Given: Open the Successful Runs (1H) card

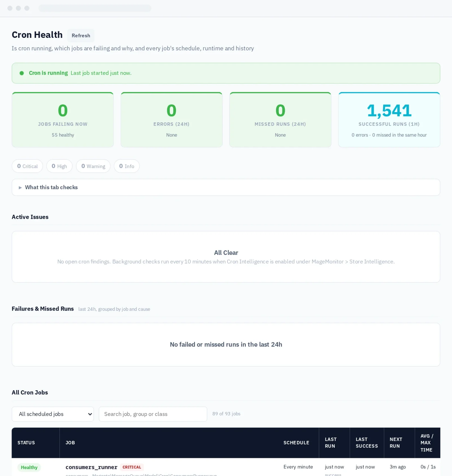Looking at the screenshot, I should (389, 120).
